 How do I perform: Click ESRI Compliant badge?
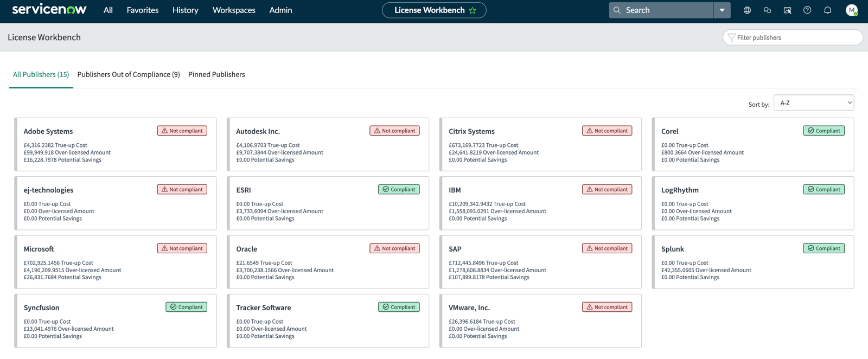(399, 189)
